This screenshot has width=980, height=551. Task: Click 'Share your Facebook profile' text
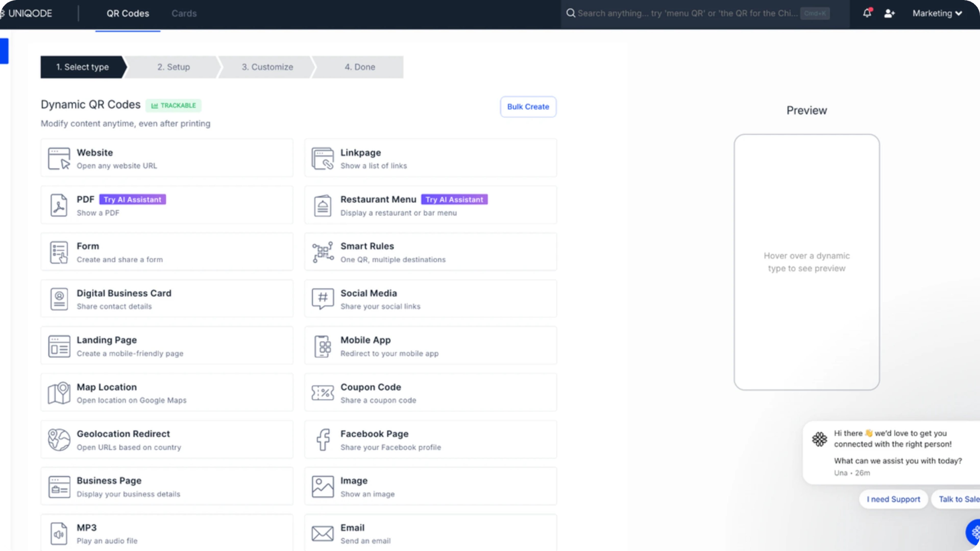[x=391, y=448]
